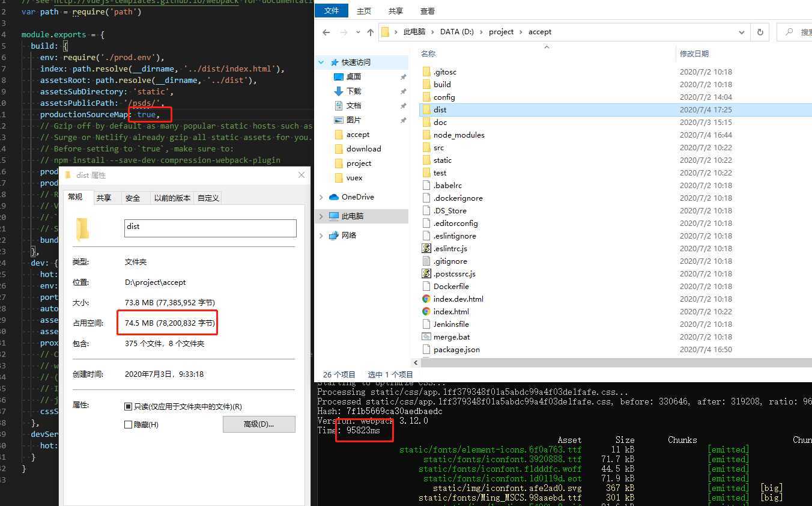Select 文档 in the navigation pane
The height and width of the screenshot is (506, 812).
(354, 105)
